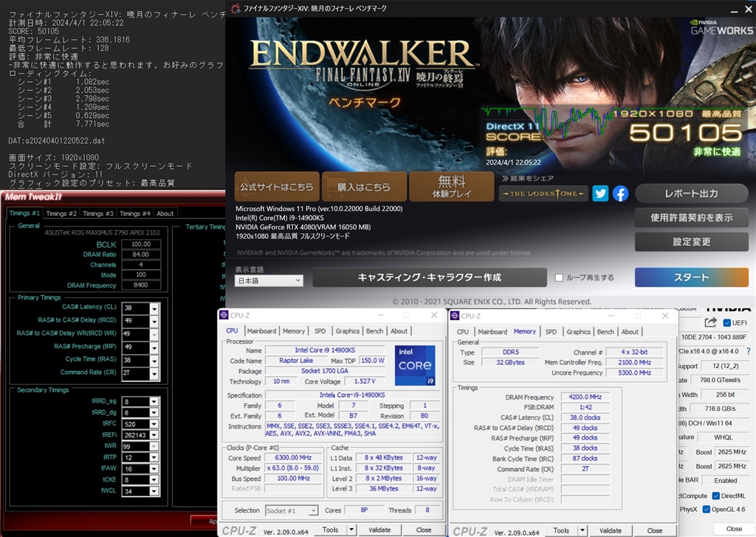This screenshot has height=537, width=756.
Task: Toggle the OpenGL 4.6 checkbox in GPU-Z
Action: click(707, 509)
